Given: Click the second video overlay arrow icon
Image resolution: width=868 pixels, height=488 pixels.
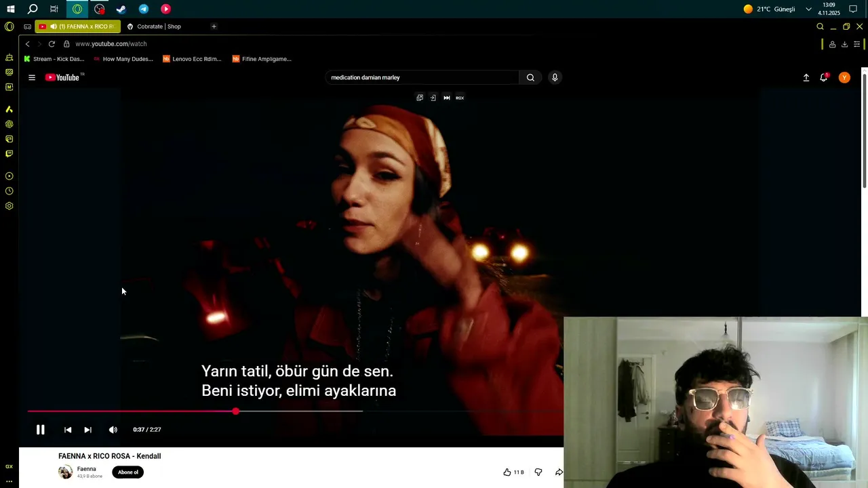Looking at the screenshot, I should (433, 98).
